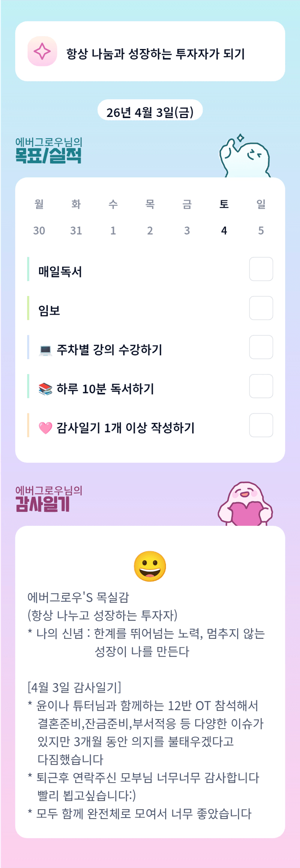Check the 매일독서 checkbox

click(261, 269)
